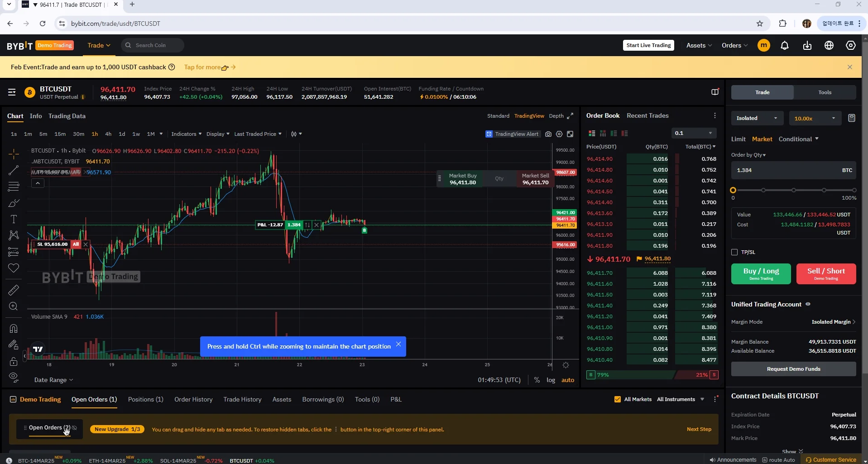Toggle log scale on chart
This screenshot has height=464, width=868.
pos(551,380)
